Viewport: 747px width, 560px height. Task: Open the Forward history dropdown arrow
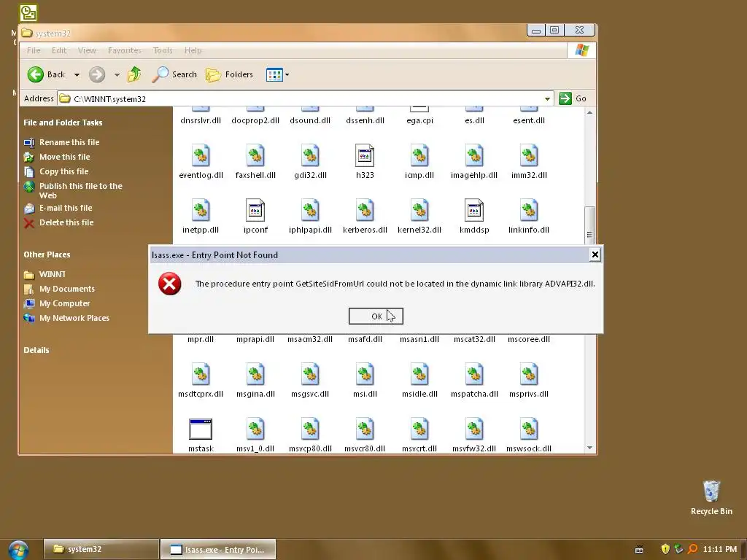coord(117,75)
